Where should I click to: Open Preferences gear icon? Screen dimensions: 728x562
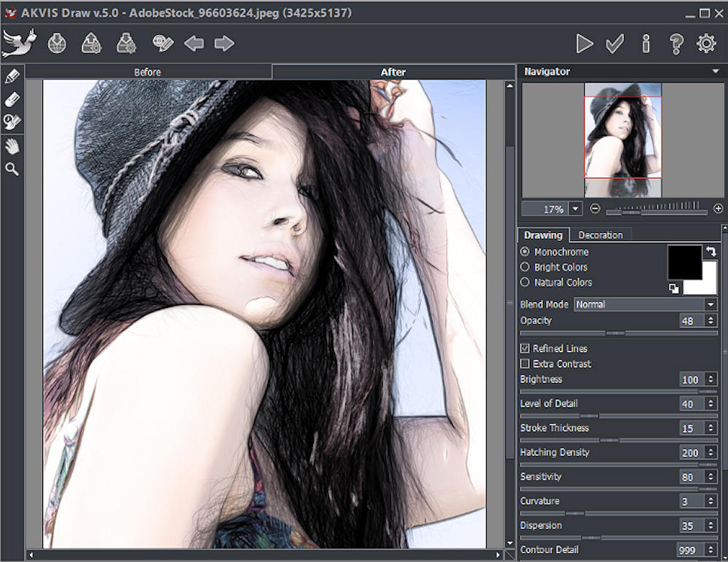pos(706,44)
